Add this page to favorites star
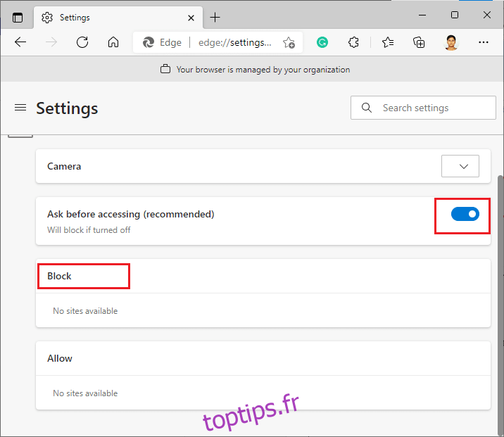 [289, 42]
